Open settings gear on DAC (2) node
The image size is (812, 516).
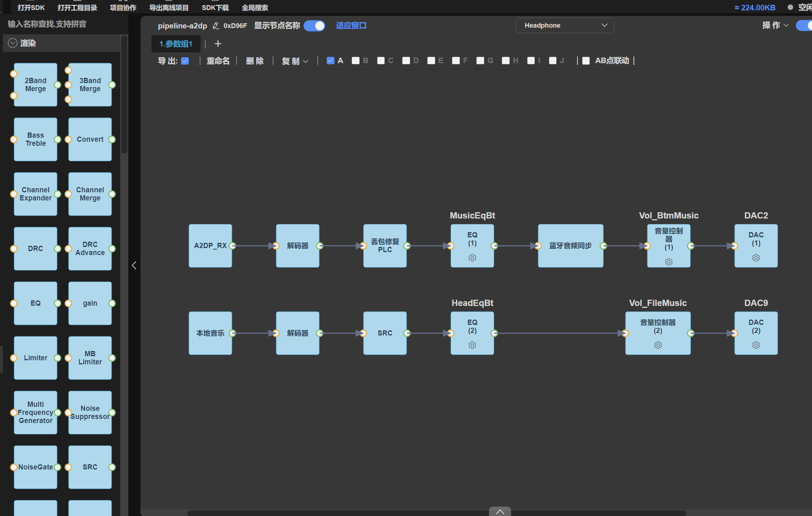click(756, 345)
